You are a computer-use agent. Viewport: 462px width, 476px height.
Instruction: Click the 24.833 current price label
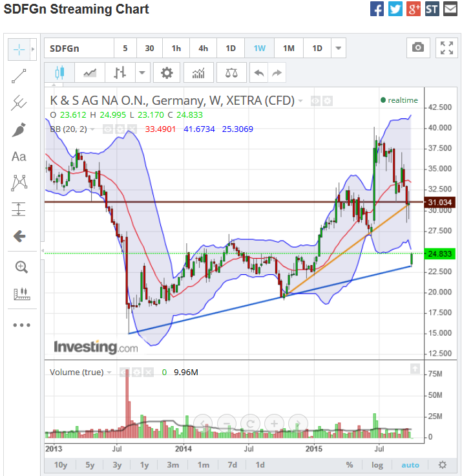[440, 254]
